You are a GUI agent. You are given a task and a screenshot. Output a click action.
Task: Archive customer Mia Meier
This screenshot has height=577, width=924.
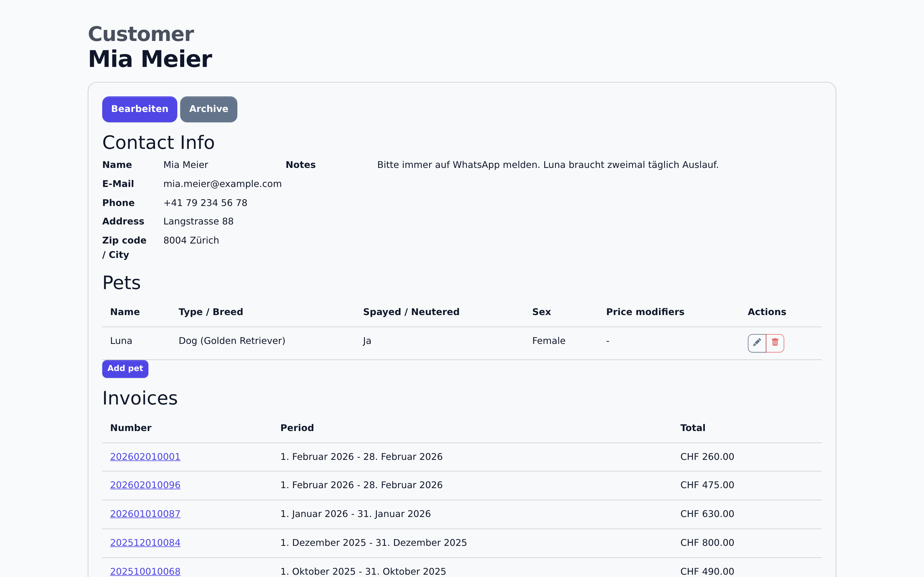(x=208, y=109)
